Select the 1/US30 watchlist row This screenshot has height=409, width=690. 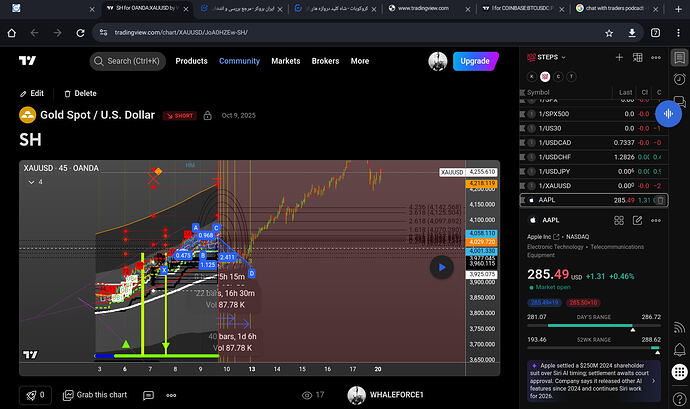click(593, 128)
